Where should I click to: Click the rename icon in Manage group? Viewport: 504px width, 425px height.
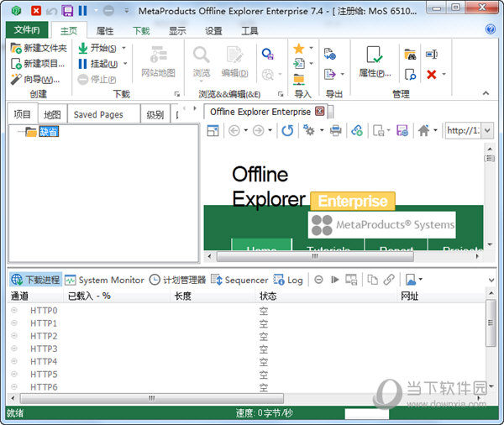coord(432,55)
